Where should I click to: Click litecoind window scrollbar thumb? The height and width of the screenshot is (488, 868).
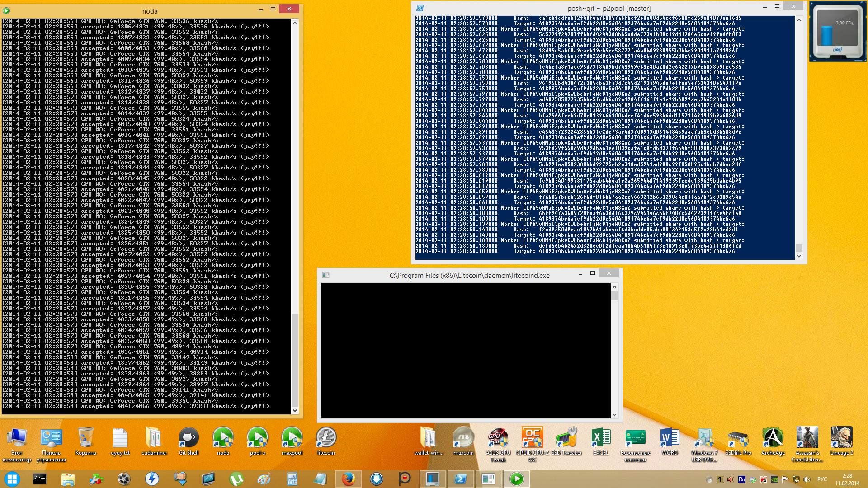pos(614,296)
